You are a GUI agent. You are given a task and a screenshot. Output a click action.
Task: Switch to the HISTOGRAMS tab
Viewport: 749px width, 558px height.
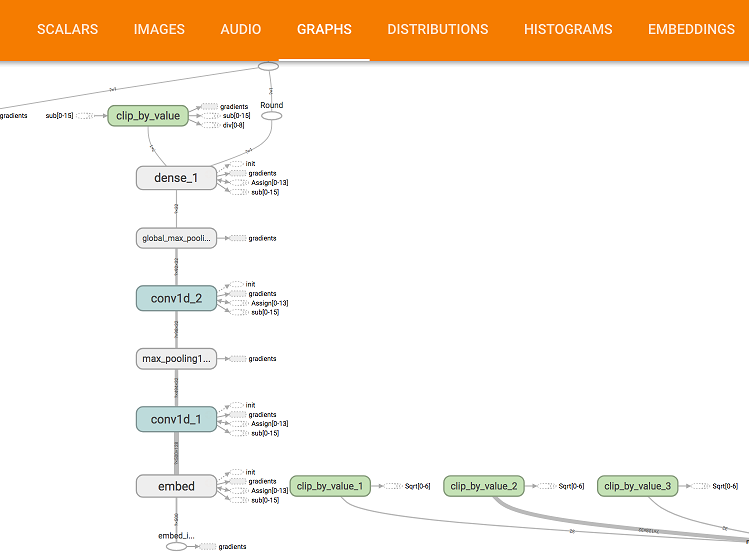coord(567,29)
